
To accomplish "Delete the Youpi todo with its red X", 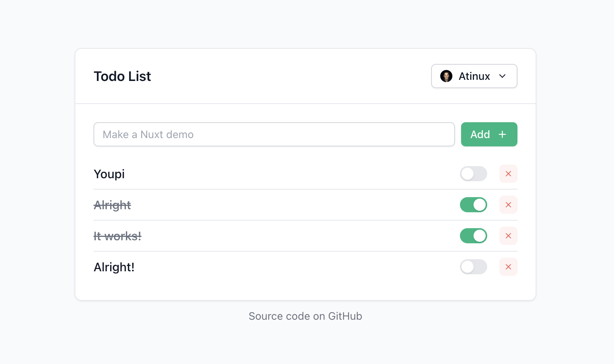I will [508, 174].
